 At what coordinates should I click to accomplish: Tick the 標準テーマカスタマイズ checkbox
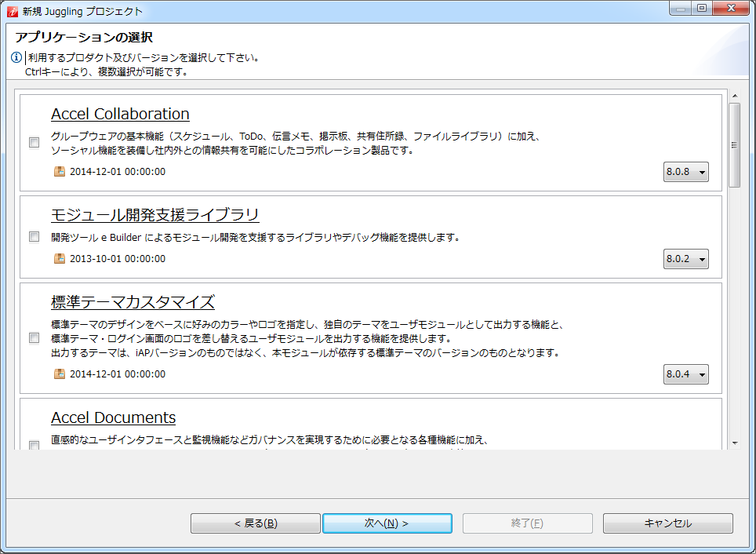pos(35,337)
